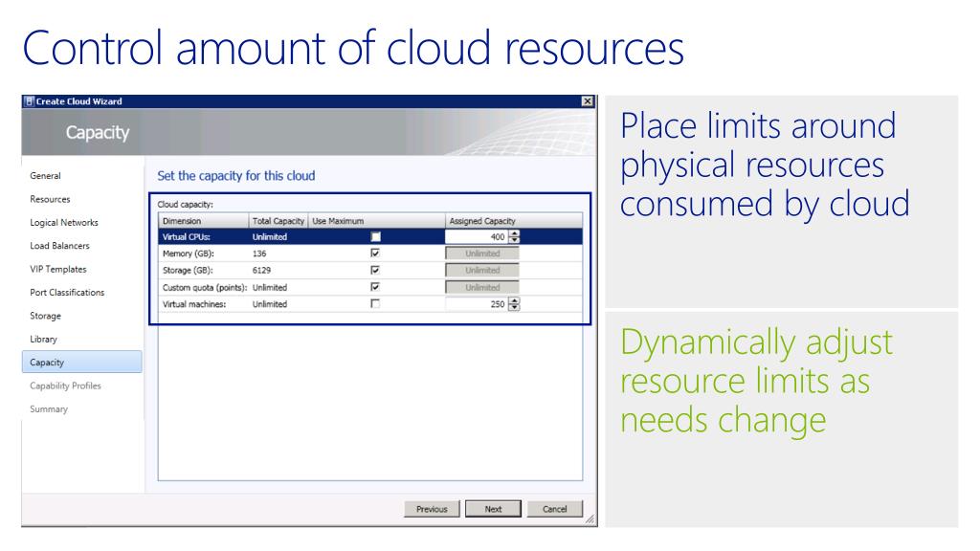Uncheck Use Maximum for Memory (GB)
Screen dimensions: 980x551
click(375, 253)
